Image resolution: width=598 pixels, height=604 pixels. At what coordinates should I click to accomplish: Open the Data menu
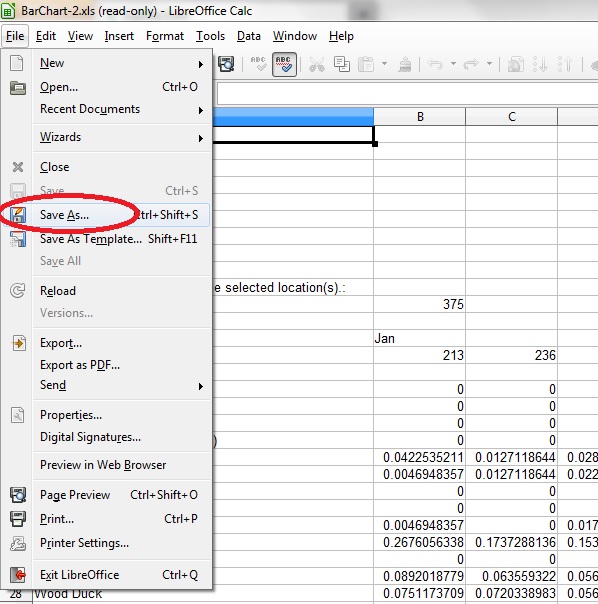tap(249, 36)
